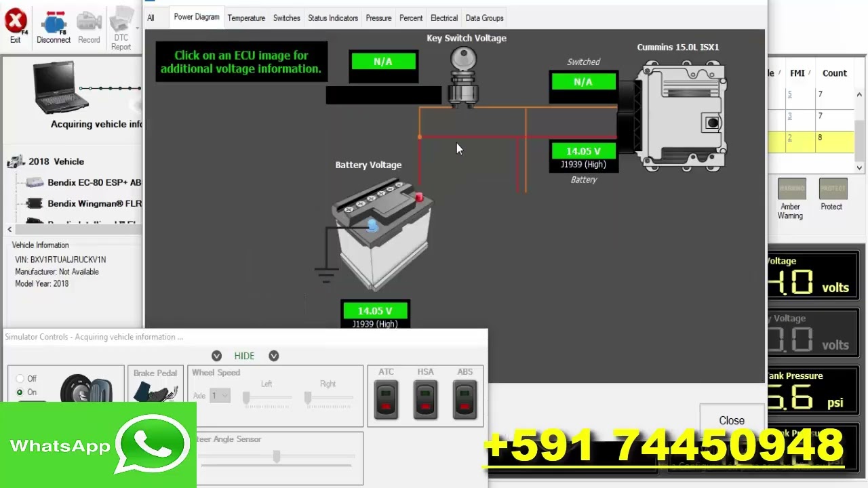Switch to the Electrical tab

(x=444, y=18)
